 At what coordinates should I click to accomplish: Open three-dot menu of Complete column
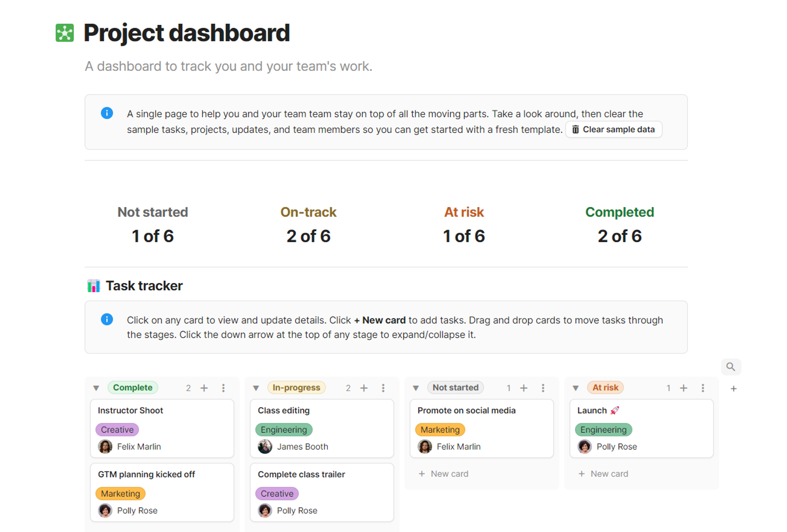[223, 388]
